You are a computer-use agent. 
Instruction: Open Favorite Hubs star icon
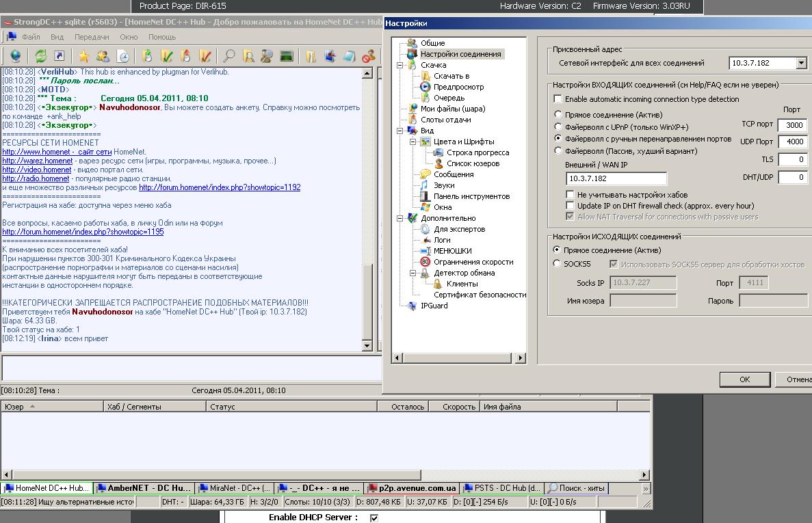coord(83,56)
